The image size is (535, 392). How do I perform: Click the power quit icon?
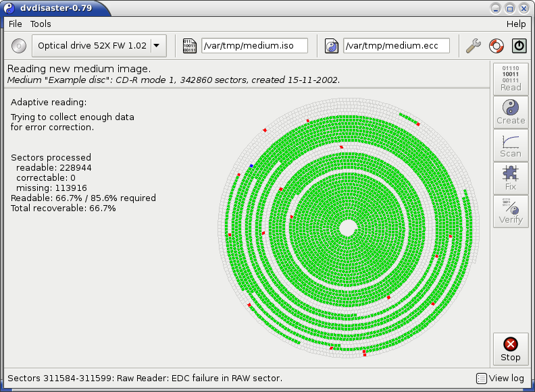tap(519, 46)
